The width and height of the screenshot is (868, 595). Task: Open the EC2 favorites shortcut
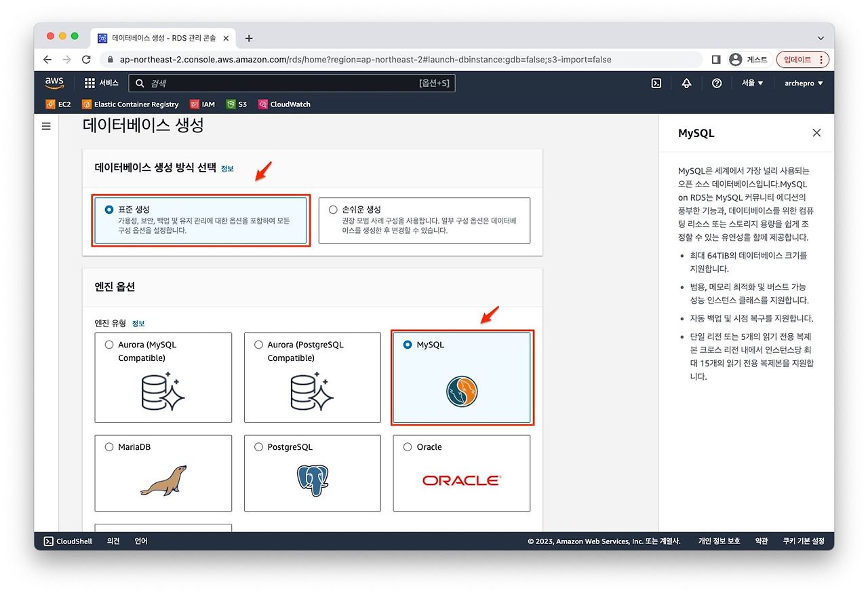tap(58, 104)
